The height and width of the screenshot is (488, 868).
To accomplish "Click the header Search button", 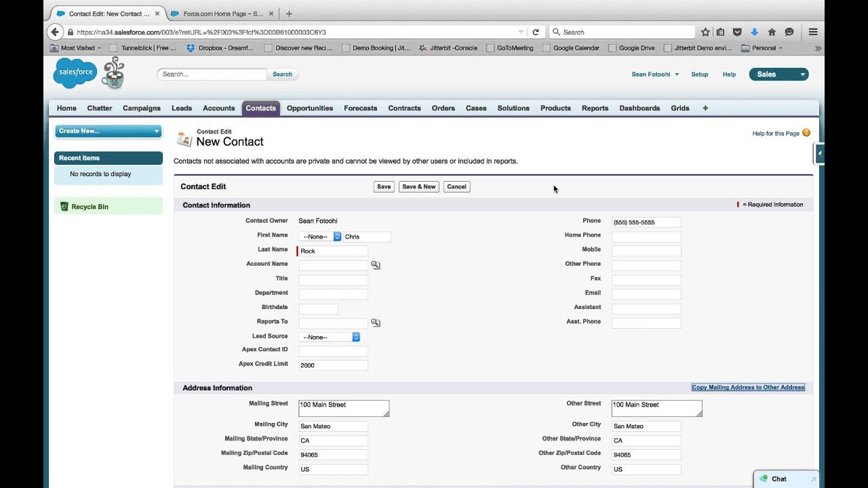I will [282, 75].
